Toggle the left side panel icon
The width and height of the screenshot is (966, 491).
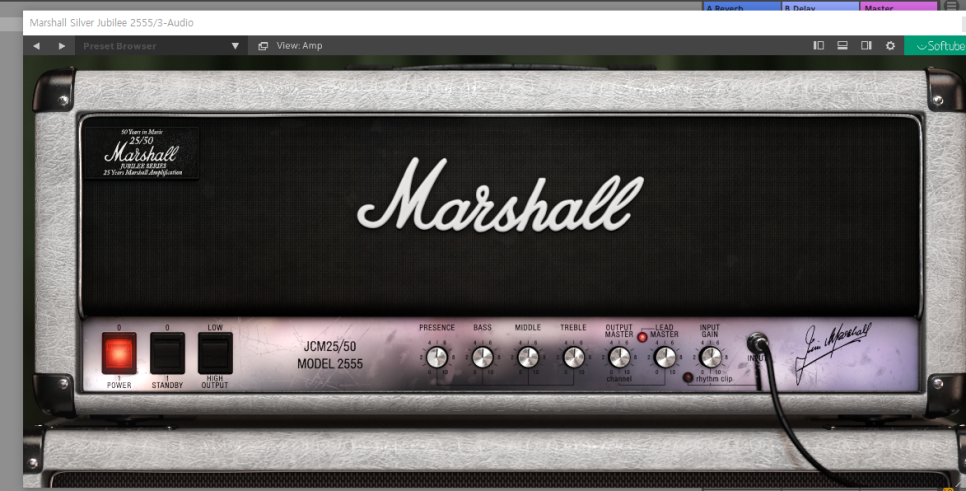click(x=818, y=46)
